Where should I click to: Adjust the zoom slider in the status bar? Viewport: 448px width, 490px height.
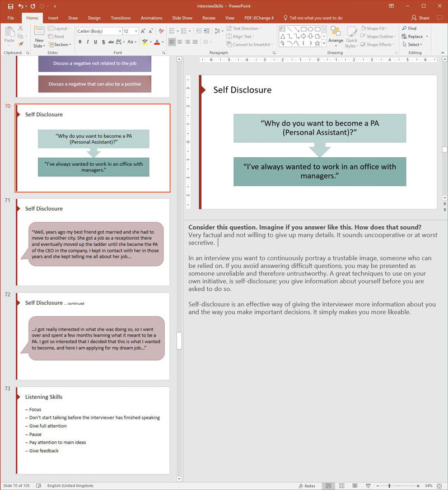tap(390, 486)
